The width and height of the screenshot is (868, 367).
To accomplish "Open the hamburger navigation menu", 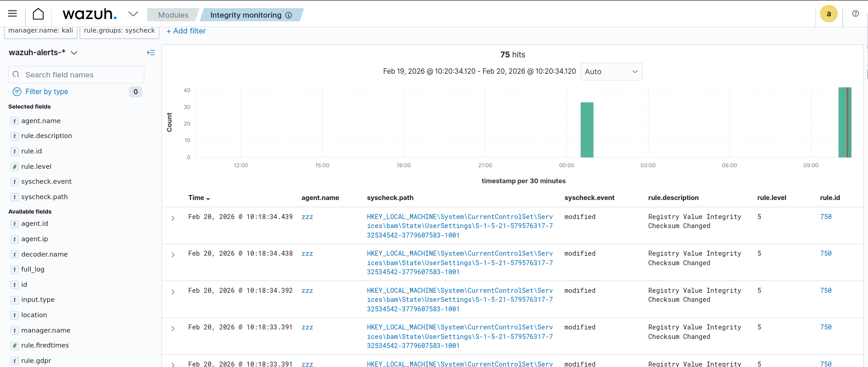I will (12, 14).
